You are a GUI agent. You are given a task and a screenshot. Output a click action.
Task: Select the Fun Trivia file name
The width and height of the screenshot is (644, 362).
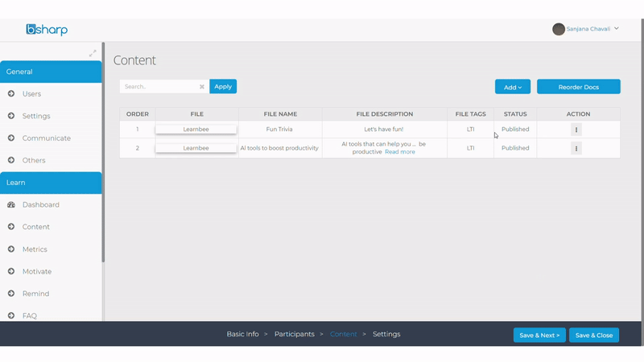tap(279, 130)
